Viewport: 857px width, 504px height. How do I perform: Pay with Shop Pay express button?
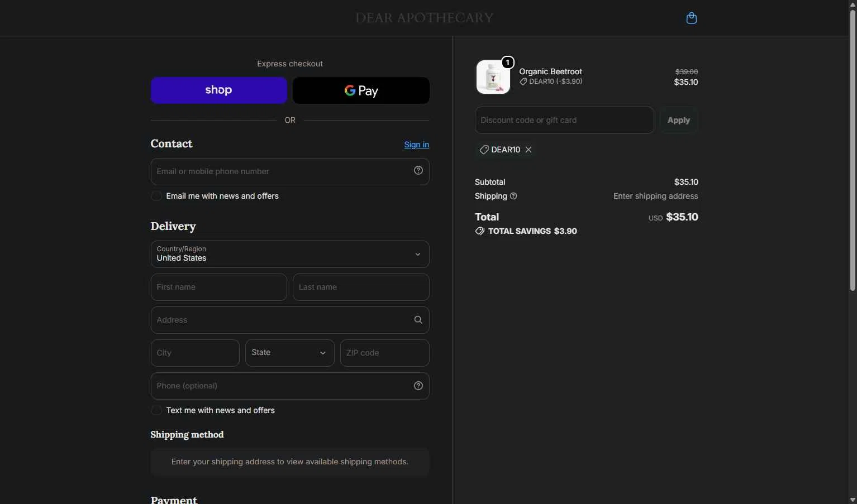(x=219, y=90)
